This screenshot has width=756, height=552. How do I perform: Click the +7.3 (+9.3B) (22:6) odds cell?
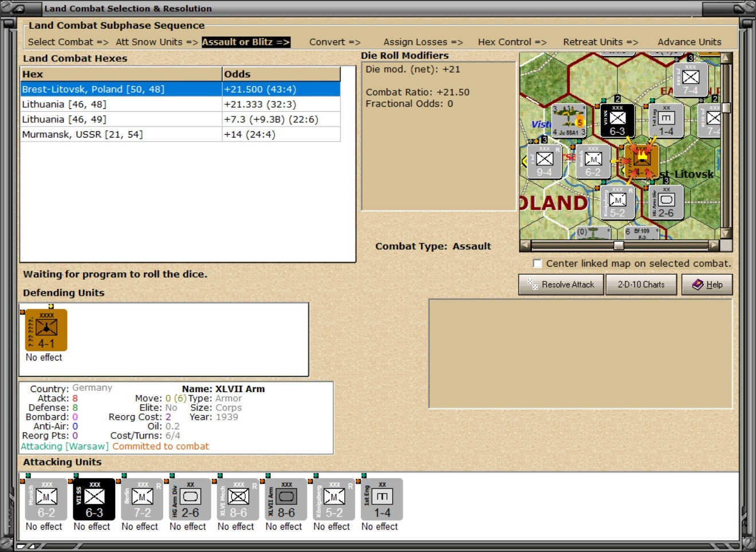pos(281,119)
